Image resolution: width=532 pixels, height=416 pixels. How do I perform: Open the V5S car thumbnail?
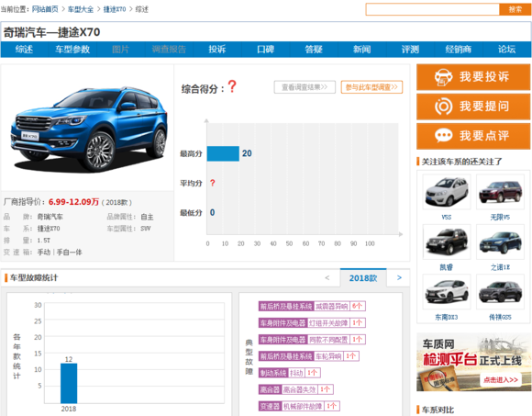point(447,192)
